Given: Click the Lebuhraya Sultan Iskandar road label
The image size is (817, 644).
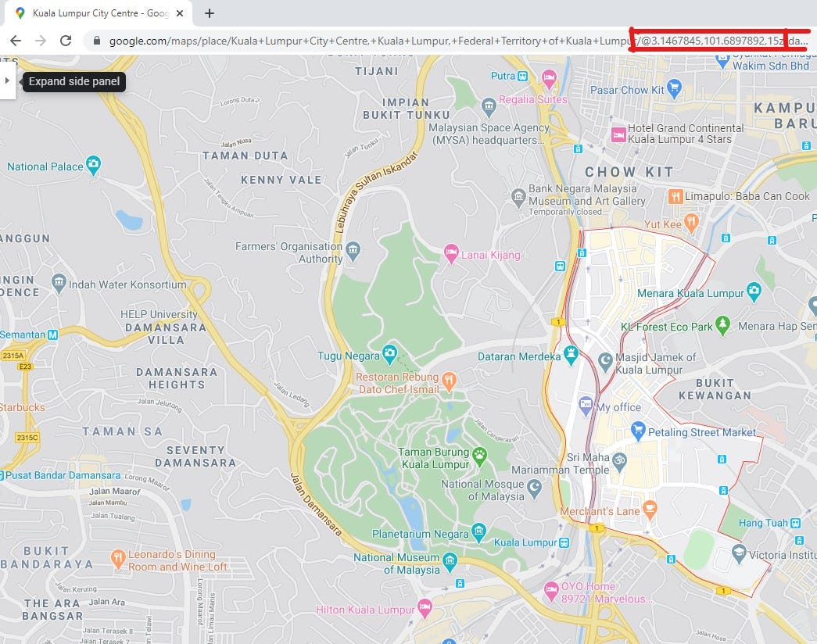Looking at the screenshot, I should tap(376, 191).
